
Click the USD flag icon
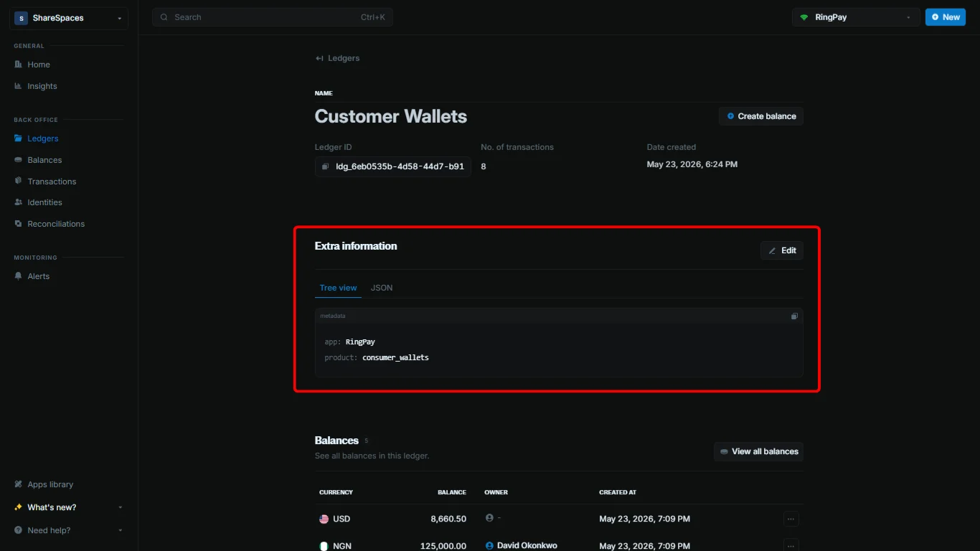coord(324,519)
